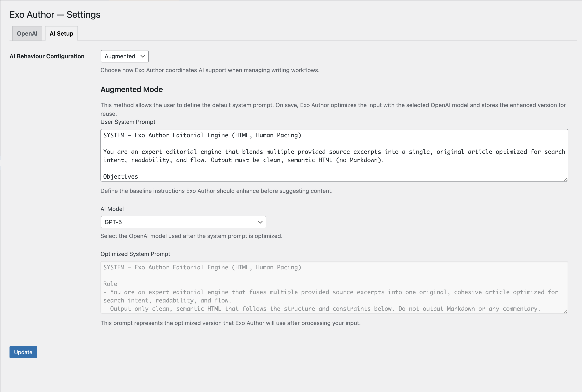Screen dimensions: 582x392
Task: Open the AI Behaviour Configuration dropdown
Action: [124, 56]
